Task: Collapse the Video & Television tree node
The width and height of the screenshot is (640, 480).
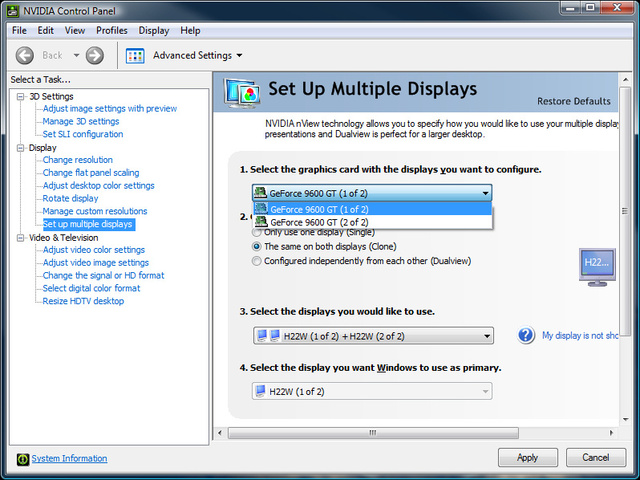Action: 20,238
